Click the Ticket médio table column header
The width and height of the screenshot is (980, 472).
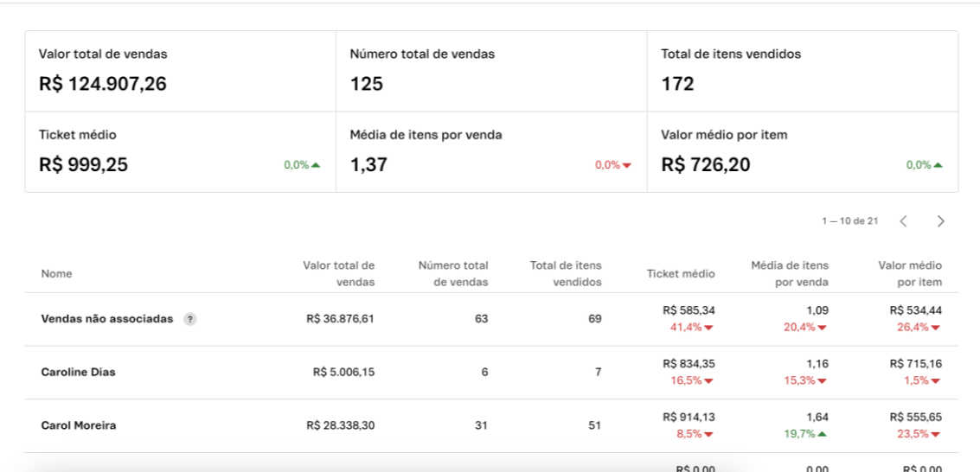[x=681, y=274]
